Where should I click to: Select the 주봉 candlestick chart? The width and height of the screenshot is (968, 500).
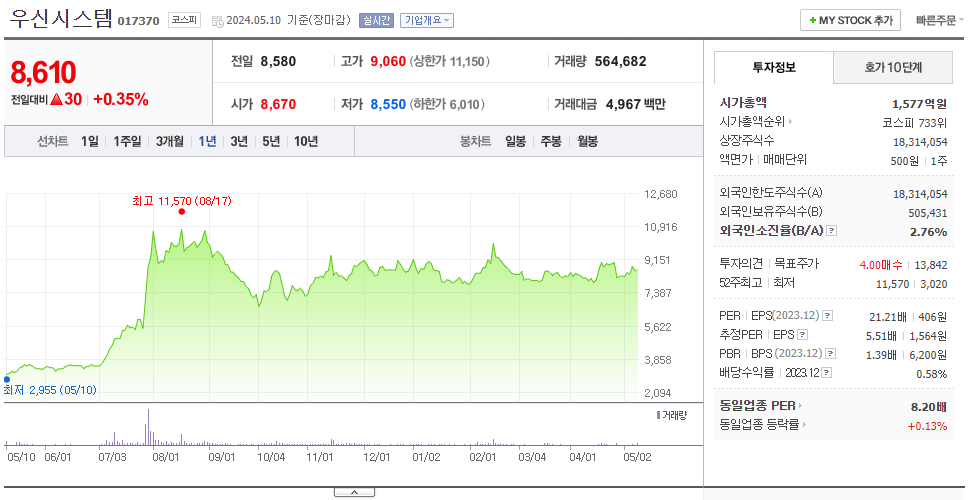click(551, 141)
